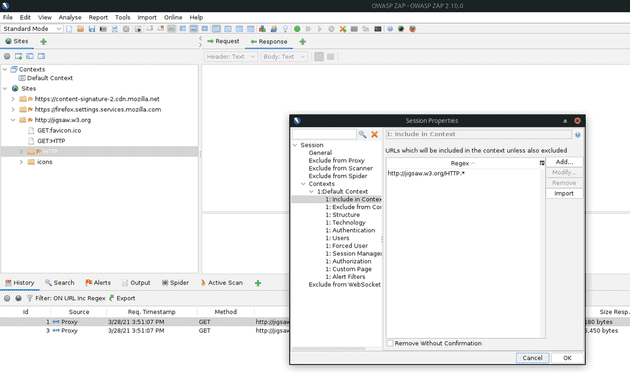The image size is (630, 379).
Task: Select the regex entry http://jigsaw.w3.org/HTTP.*
Action: tap(426, 174)
